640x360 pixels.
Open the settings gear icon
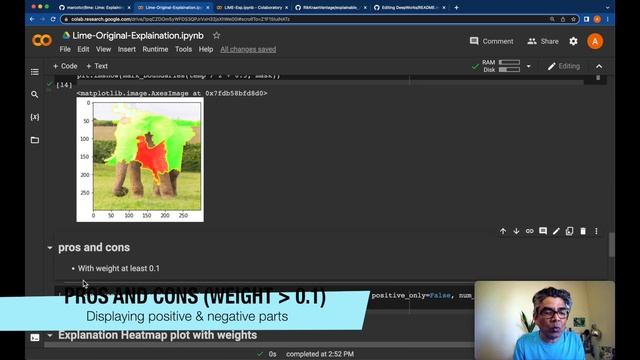[573, 41]
